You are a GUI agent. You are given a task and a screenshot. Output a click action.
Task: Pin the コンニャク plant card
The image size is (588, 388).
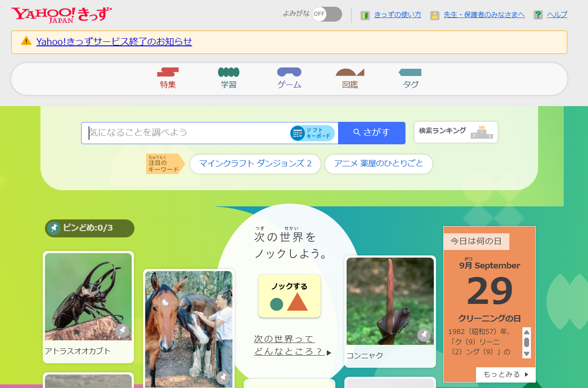pos(424,335)
